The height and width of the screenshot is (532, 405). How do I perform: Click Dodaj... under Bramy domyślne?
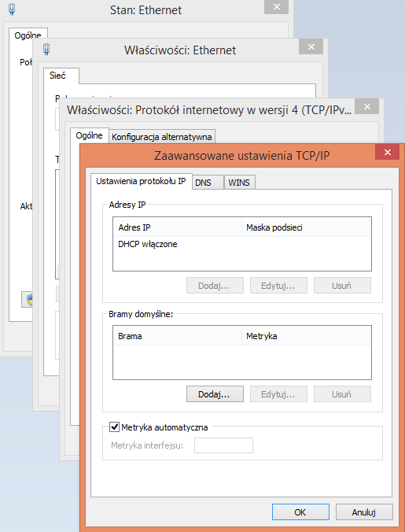(215, 394)
